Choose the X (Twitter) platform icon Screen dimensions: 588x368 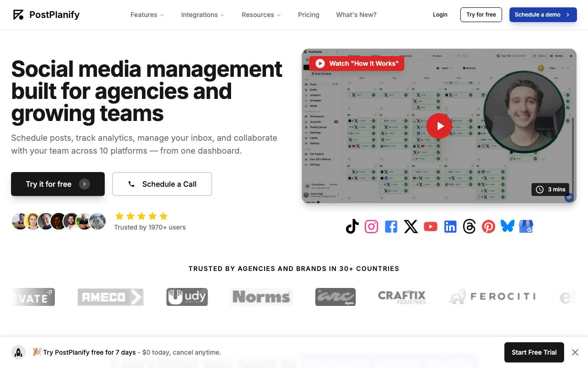(411, 226)
